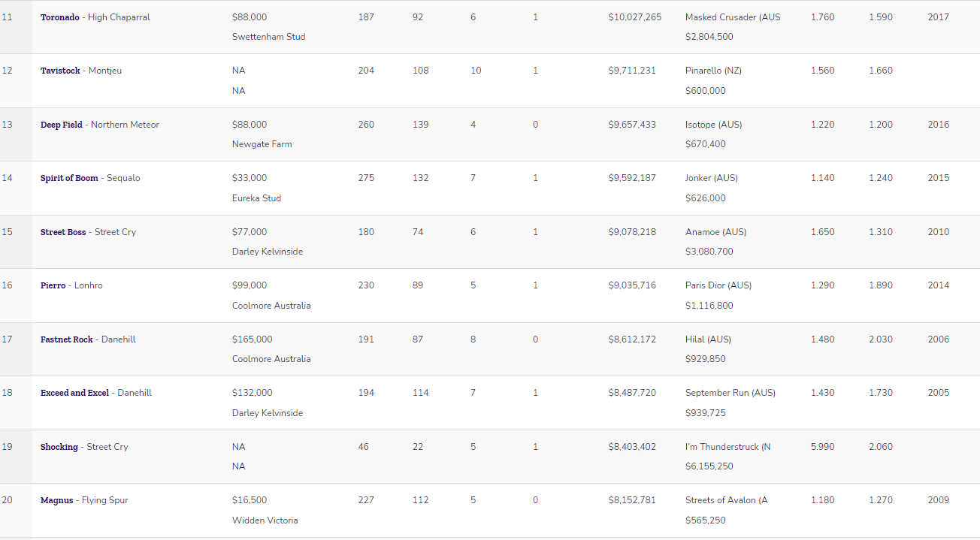This screenshot has height=540, width=980.
Task: Click top earner Masked Crusader
Action: [x=732, y=17]
